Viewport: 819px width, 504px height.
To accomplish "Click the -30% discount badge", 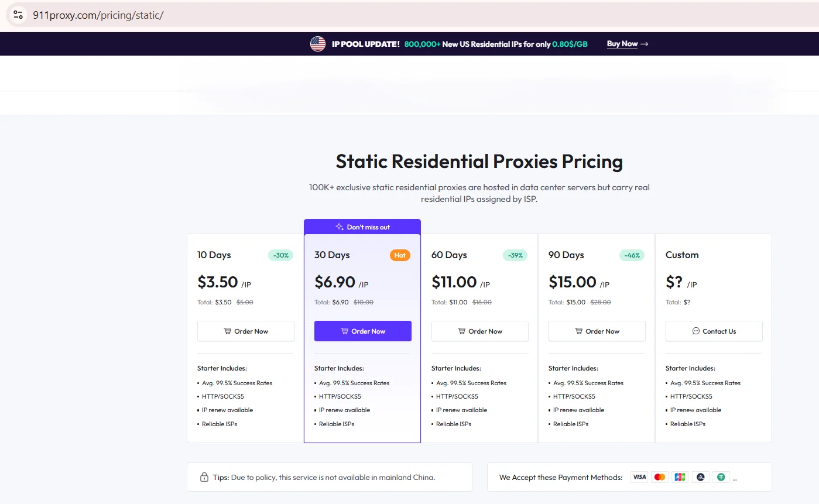I will [x=281, y=255].
